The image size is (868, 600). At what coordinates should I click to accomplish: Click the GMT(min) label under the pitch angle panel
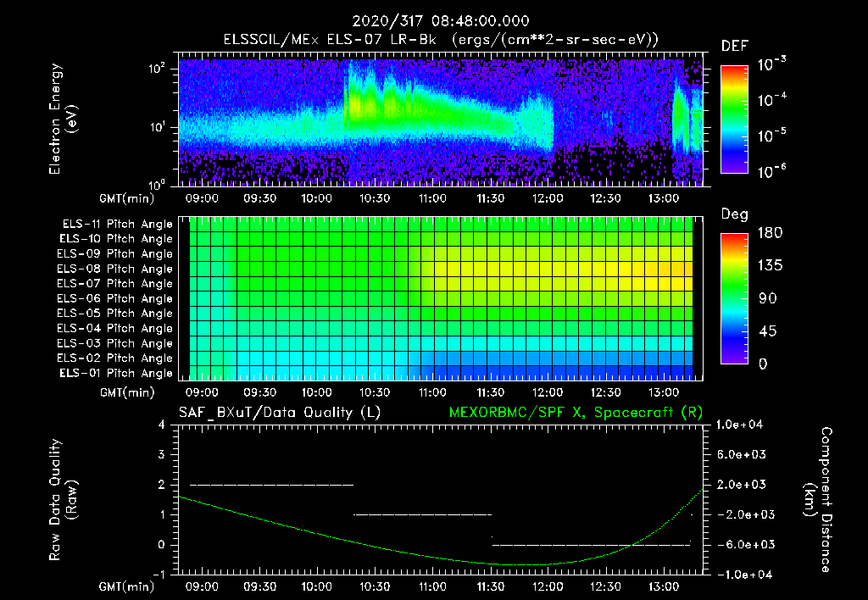click(x=127, y=393)
